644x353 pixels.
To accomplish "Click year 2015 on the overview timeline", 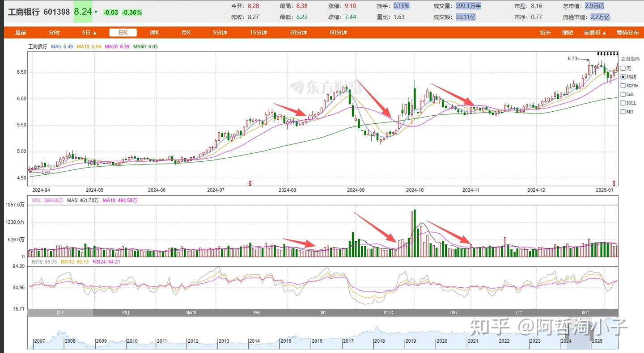I will click(286, 341).
